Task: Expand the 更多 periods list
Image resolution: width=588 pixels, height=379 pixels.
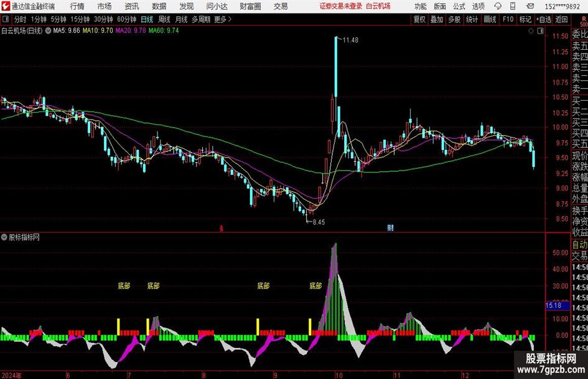Action: (x=222, y=19)
